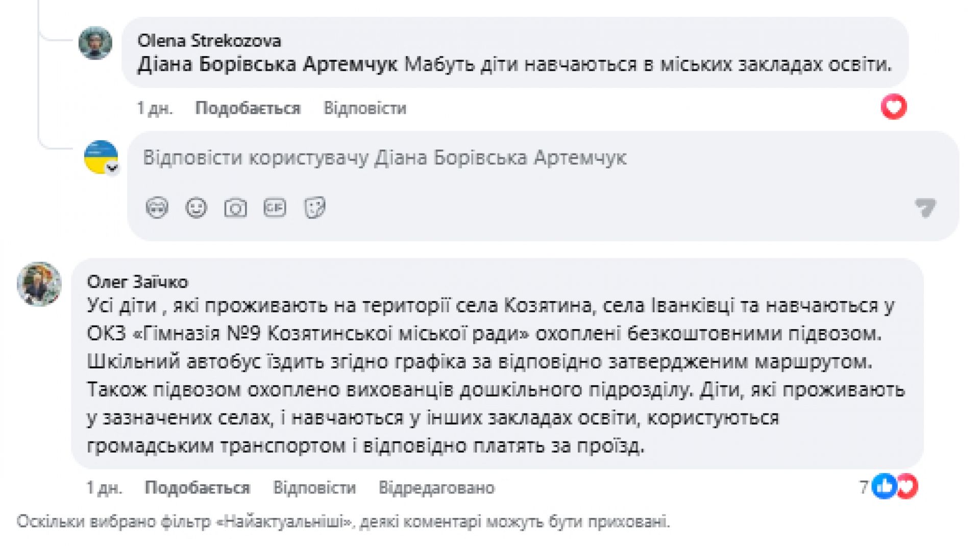View heart reaction on Olena's comment
The height and width of the screenshot is (546, 980).
[x=893, y=107]
